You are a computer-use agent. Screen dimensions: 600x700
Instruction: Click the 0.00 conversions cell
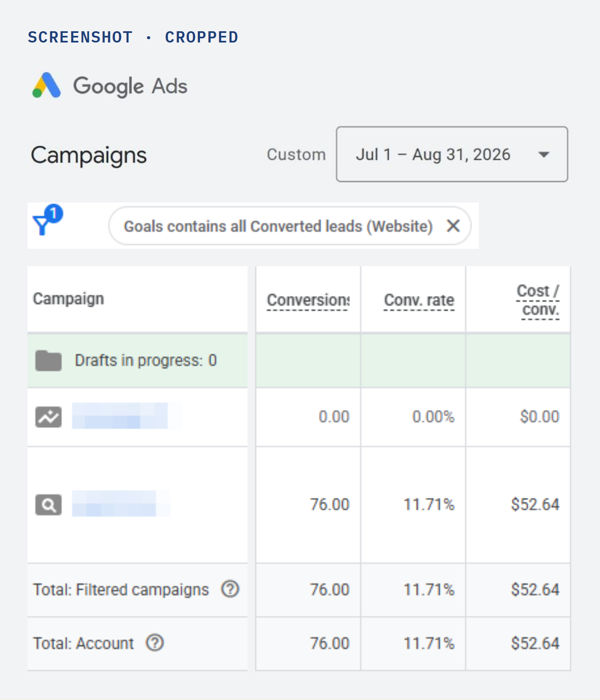pos(334,417)
